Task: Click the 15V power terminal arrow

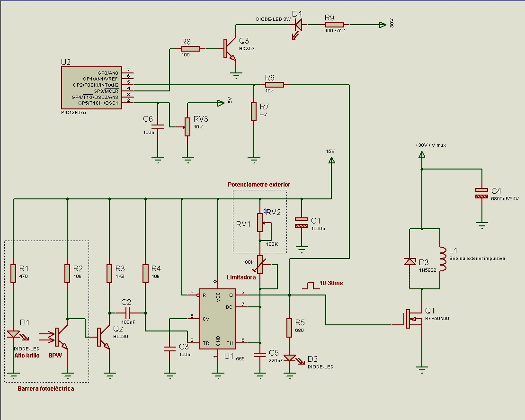Action: [331, 161]
